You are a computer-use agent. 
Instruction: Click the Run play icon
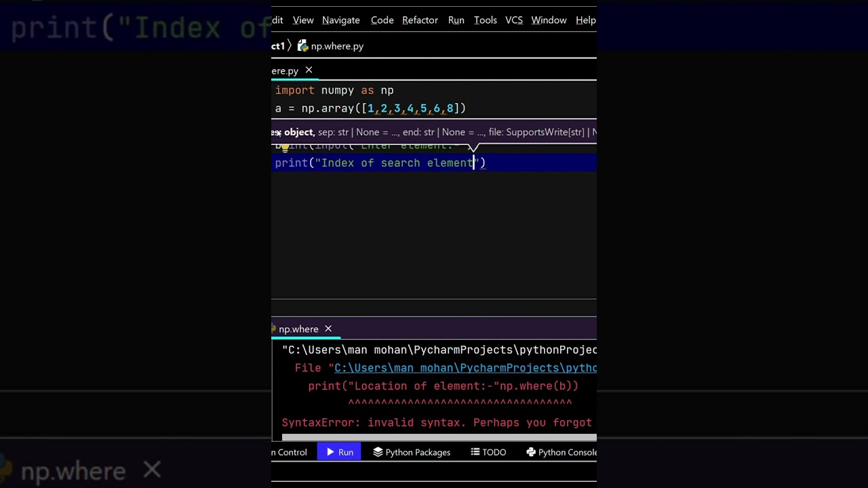[330, 452]
